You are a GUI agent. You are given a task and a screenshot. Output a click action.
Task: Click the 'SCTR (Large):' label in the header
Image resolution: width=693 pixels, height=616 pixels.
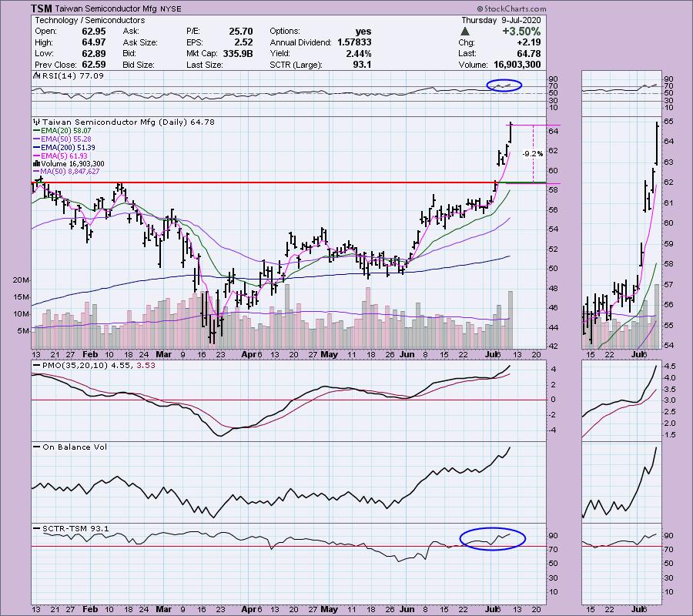(296, 65)
